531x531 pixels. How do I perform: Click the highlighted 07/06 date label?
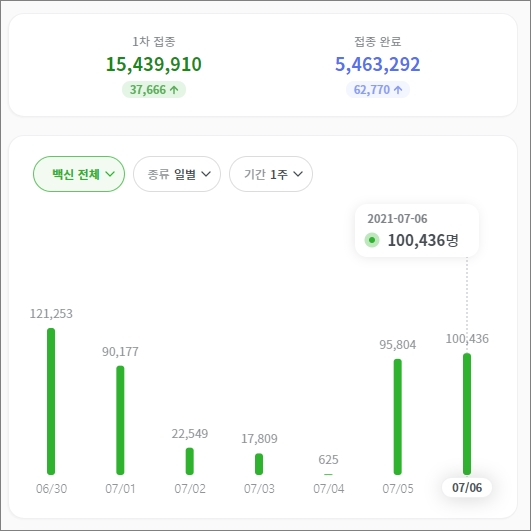[x=467, y=488]
